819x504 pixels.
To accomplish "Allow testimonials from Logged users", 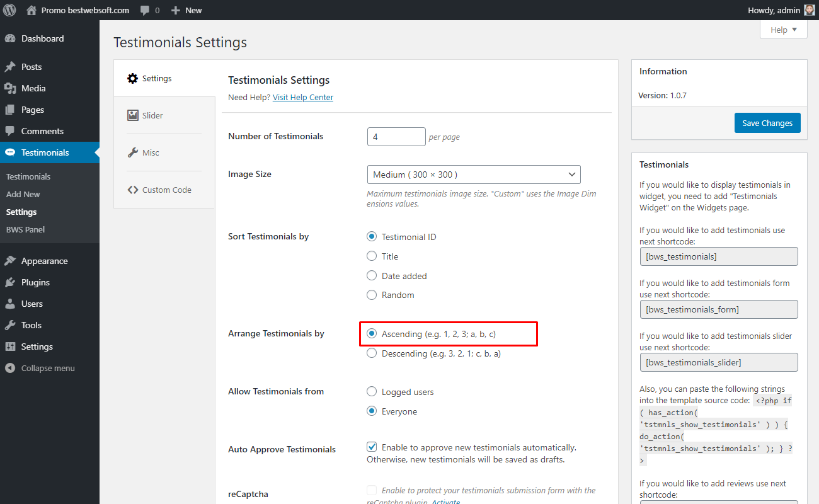I will [372, 391].
